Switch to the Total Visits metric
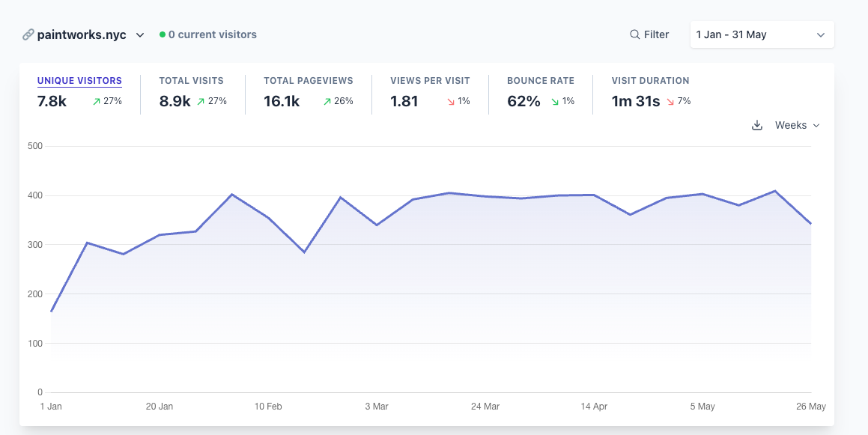 (191, 81)
